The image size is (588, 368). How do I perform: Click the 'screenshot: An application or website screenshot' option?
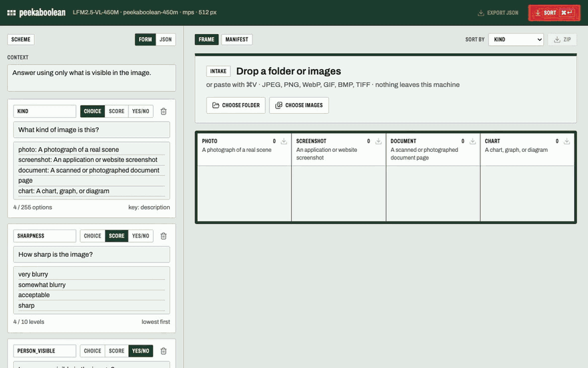(x=88, y=160)
